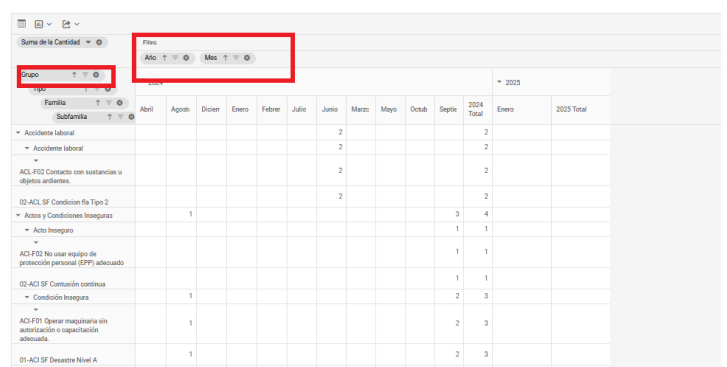Click the Mes field chip label

tap(211, 58)
